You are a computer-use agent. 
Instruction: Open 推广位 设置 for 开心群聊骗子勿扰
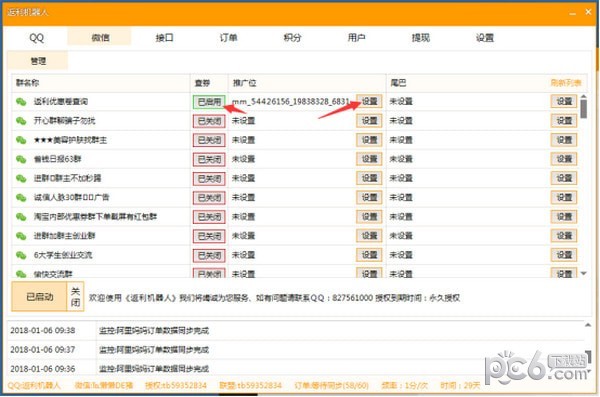coord(369,121)
